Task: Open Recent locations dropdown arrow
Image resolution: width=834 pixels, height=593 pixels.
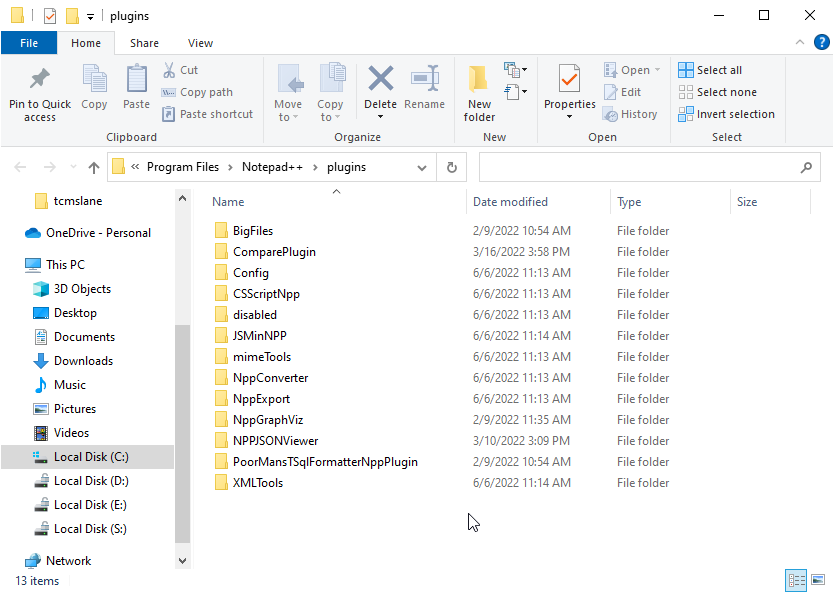Action: click(x=73, y=168)
